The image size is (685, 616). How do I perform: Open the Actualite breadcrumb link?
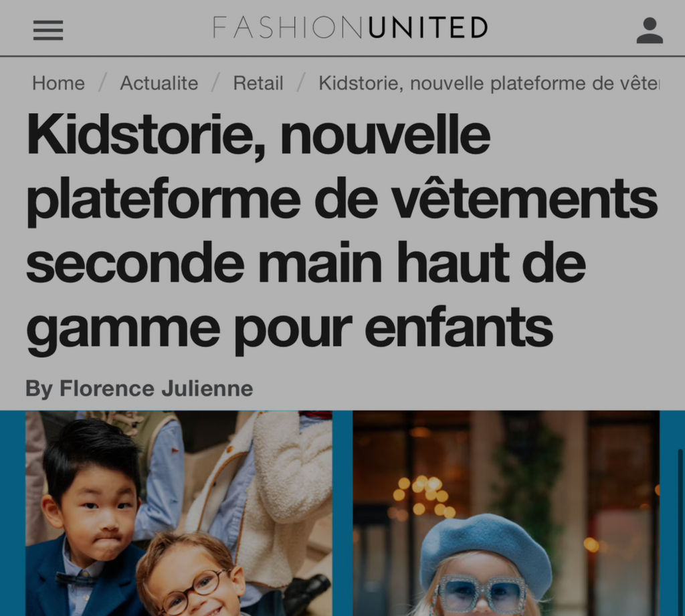tap(159, 83)
